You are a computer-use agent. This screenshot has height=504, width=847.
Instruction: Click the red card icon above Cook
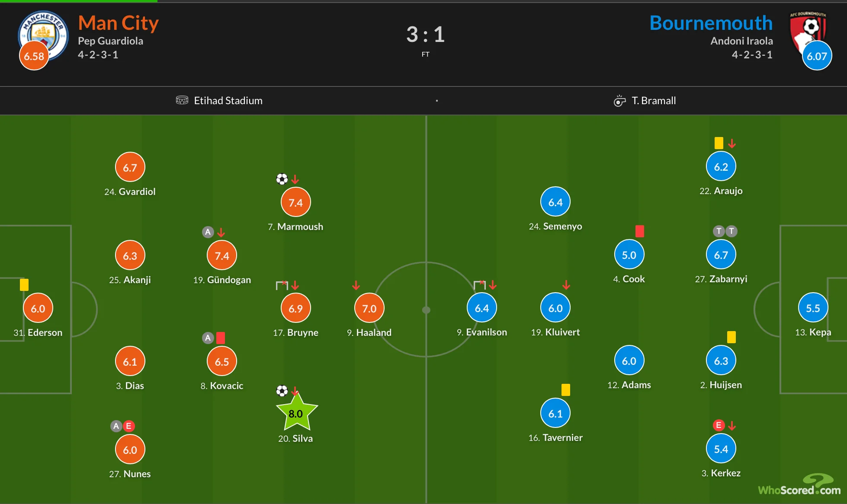(640, 231)
